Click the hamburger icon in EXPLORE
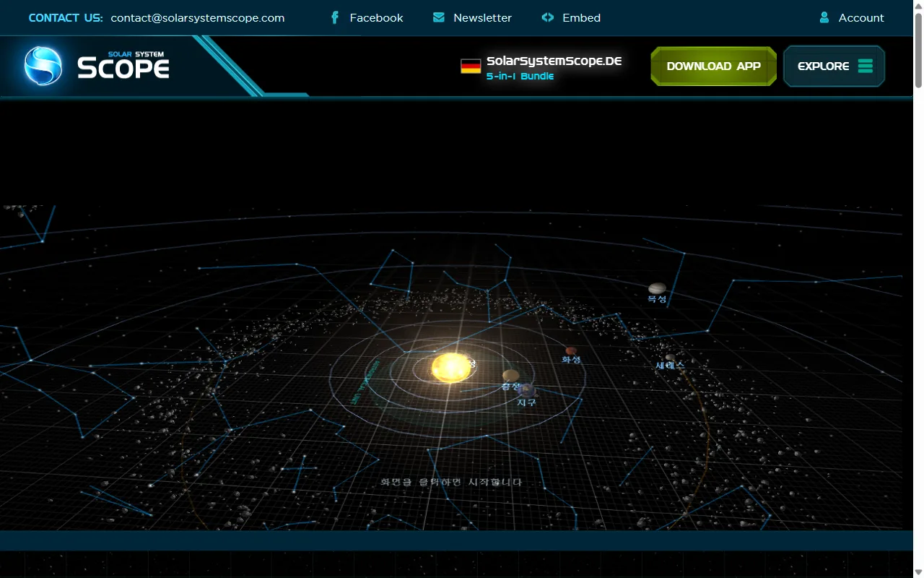 (866, 66)
